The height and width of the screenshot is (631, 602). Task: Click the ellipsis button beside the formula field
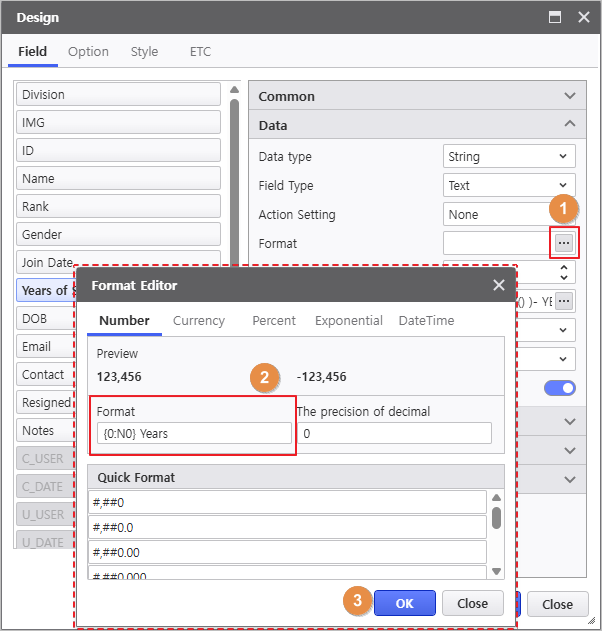click(564, 301)
